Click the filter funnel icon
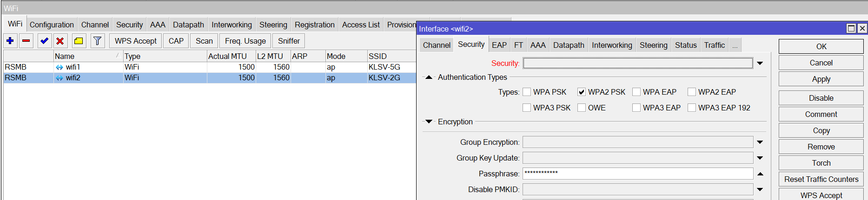Viewport: 868px width, 200px height. [97, 41]
